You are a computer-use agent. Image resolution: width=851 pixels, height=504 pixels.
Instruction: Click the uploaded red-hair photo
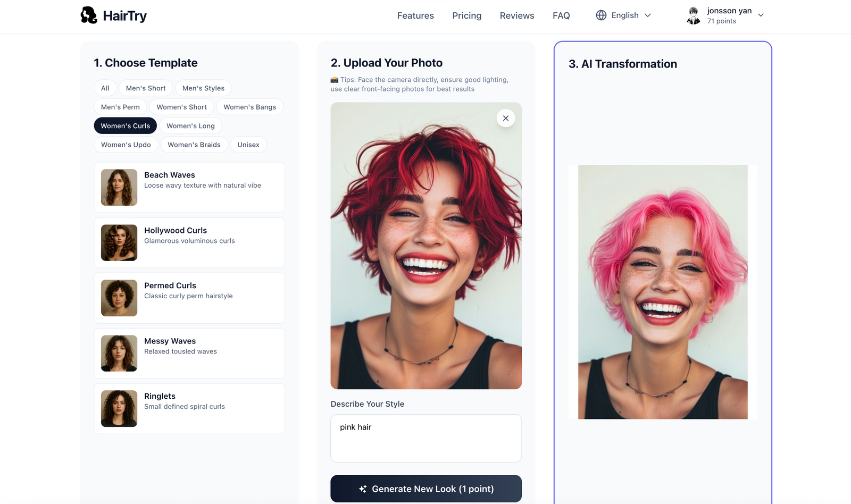point(426,246)
